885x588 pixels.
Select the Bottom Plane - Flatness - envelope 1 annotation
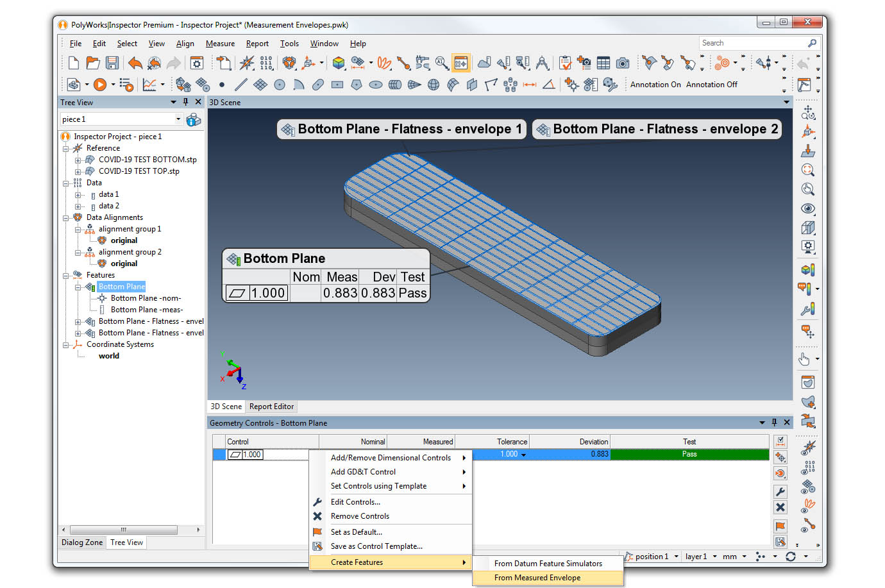point(402,129)
